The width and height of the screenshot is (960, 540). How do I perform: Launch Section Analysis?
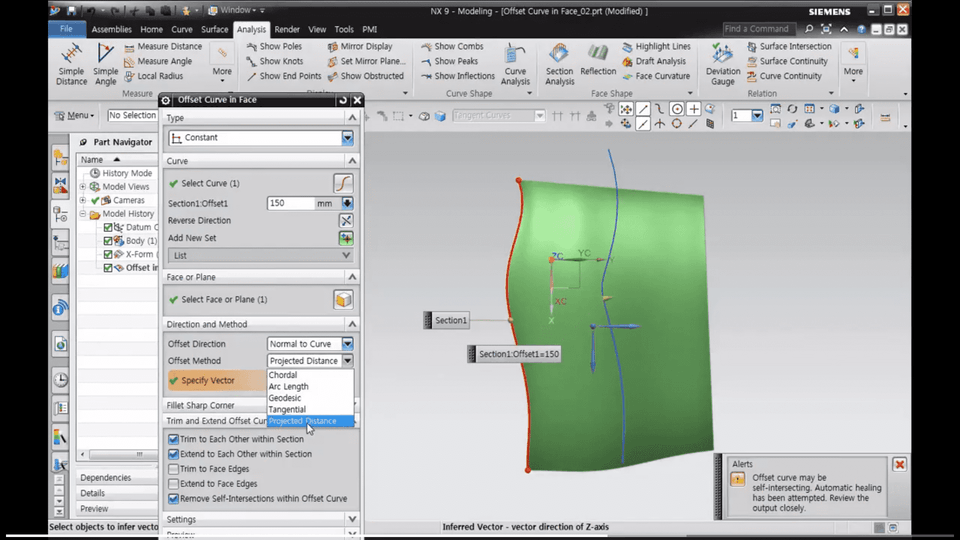pyautogui.click(x=559, y=64)
